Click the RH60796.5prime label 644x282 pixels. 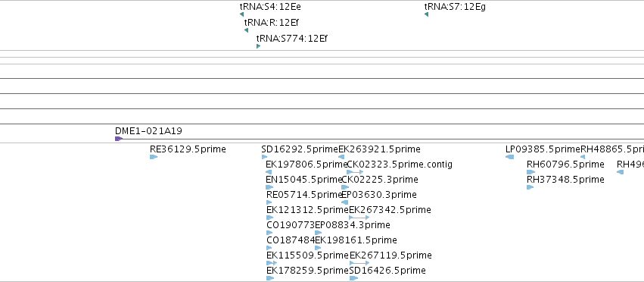tap(565, 164)
